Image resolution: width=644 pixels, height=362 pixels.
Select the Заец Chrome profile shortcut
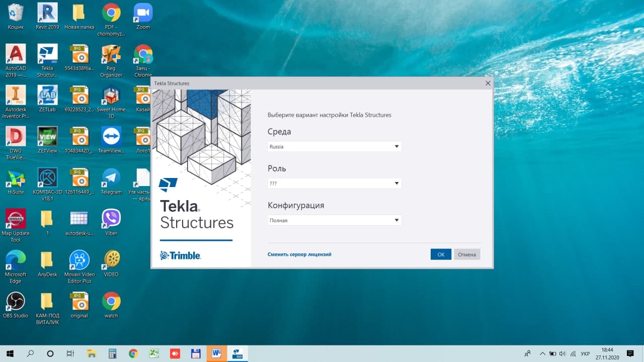(x=143, y=61)
